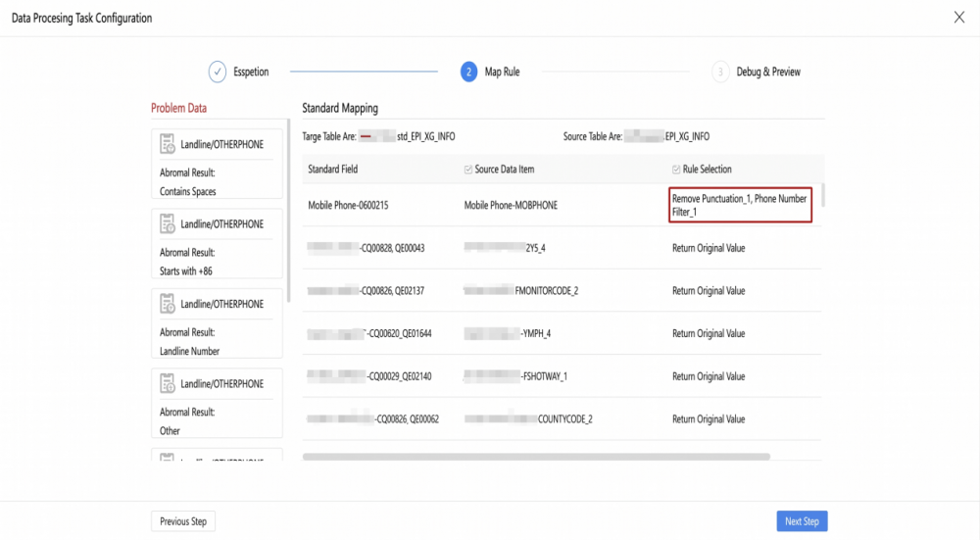Open the Remove Punctuation_1 rule selection cell
Screen dimensions: 980x540
click(x=740, y=205)
